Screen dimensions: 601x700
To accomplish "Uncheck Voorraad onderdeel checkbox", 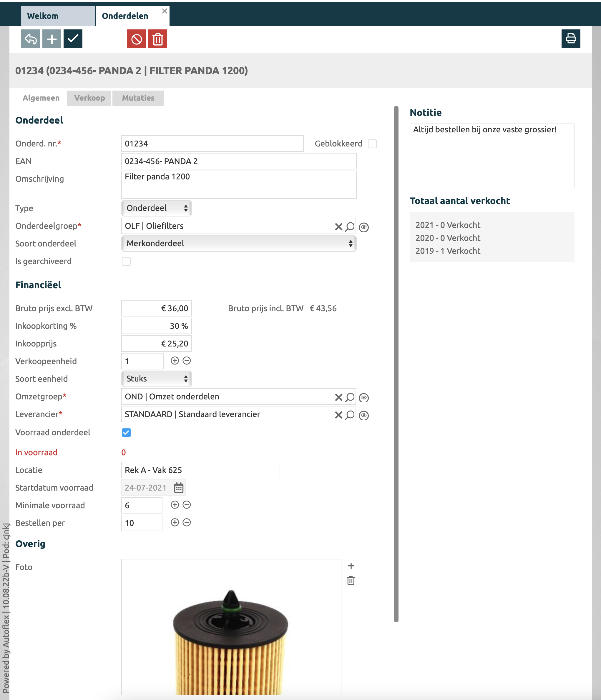I will coord(126,432).
